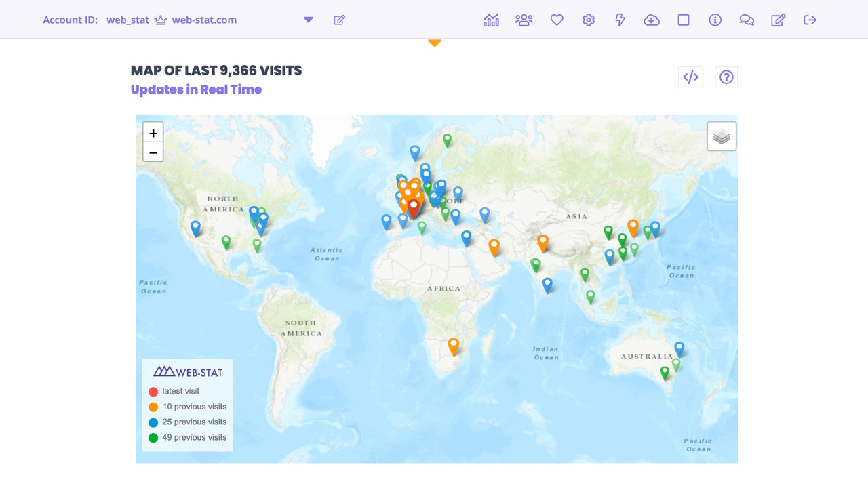Viewport: 868px width, 488px height.
Task: Open the visitors overview statistics icon
Action: click(x=491, y=20)
